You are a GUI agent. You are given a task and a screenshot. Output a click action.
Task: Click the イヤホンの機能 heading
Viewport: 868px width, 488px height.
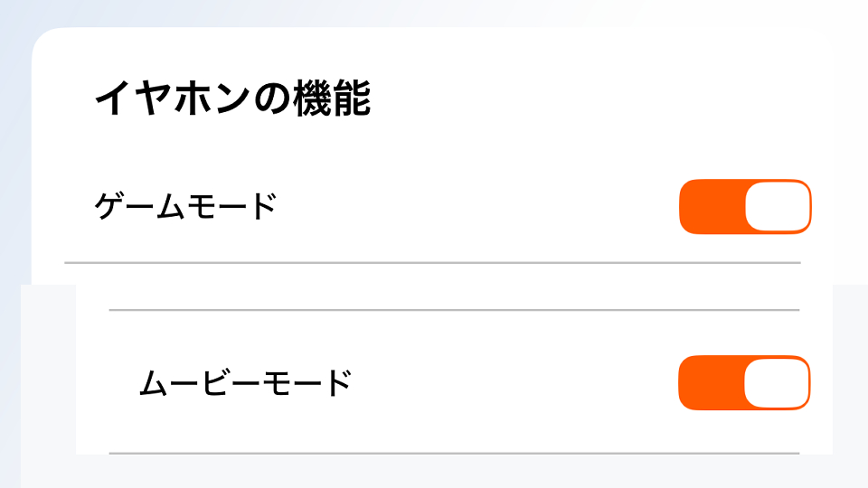click(232, 99)
